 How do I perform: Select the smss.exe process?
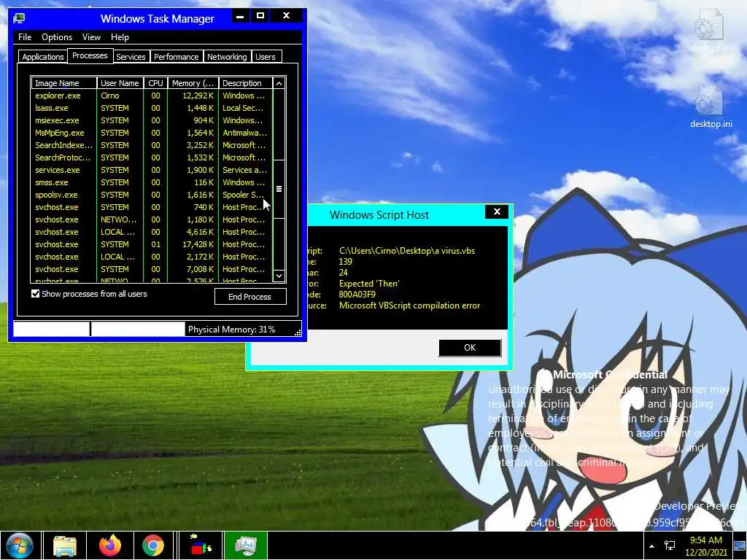pyautogui.click(x=152, y=182)
